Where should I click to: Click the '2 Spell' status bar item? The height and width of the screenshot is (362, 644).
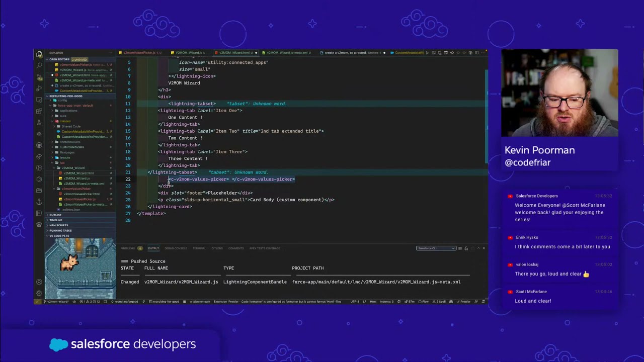pos(439,302)
